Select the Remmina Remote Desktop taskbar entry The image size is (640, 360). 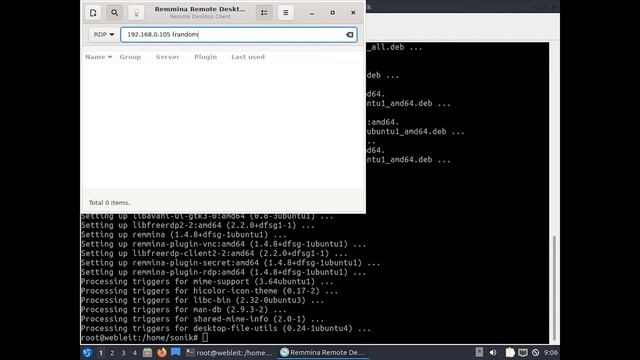(x=323, y=353)
